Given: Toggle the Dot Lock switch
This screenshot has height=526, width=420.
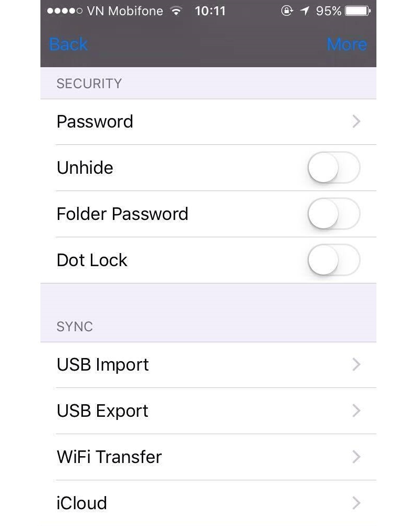Looking at the screenshot, I should [333, 260].
